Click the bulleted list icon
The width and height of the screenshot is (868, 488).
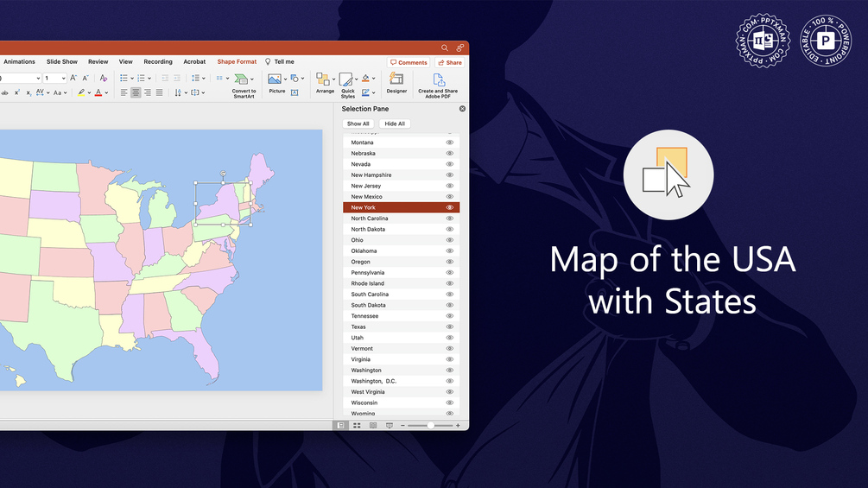(124, 78)
